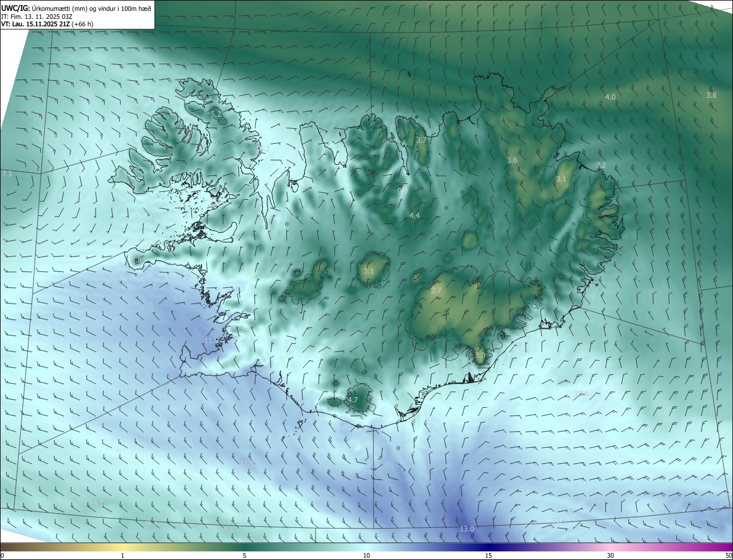The width and height of the screenshot is (733, 560).
Task: Click the 7.2 value label on the east coast
Action: (601, 165)
